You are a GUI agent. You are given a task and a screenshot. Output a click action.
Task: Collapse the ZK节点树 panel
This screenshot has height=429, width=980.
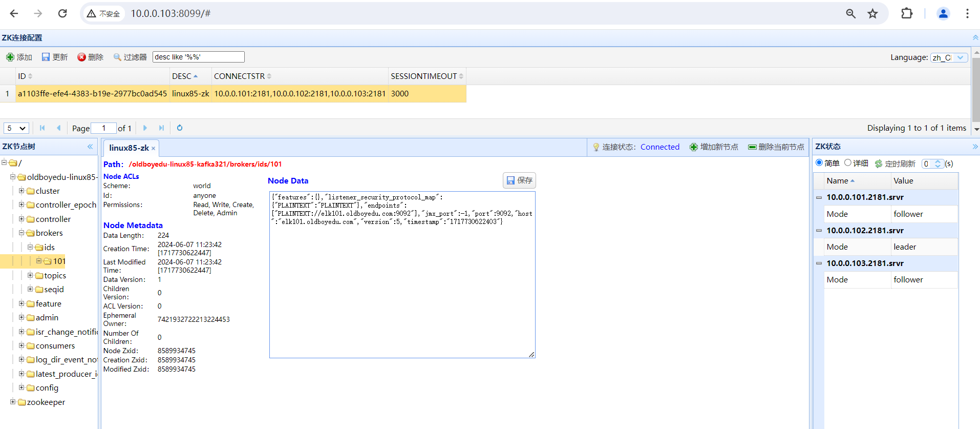point(90,147)
